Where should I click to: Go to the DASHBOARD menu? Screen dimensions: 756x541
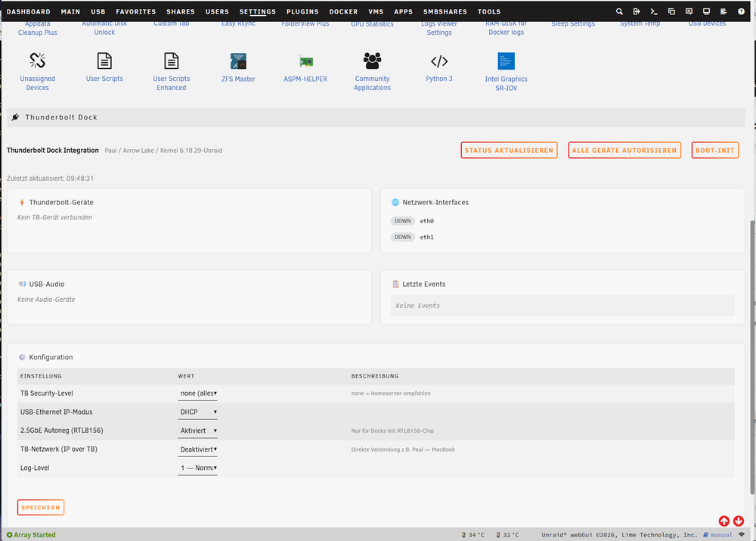tap(29, 11)
